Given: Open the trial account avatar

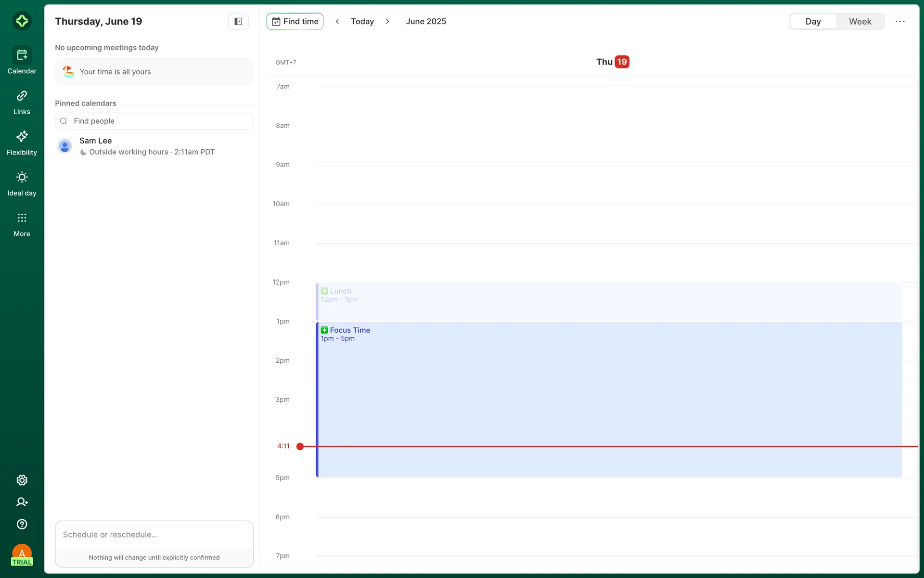Looking at the screenshot, I should pyautogui.click(x=22, y=555).
